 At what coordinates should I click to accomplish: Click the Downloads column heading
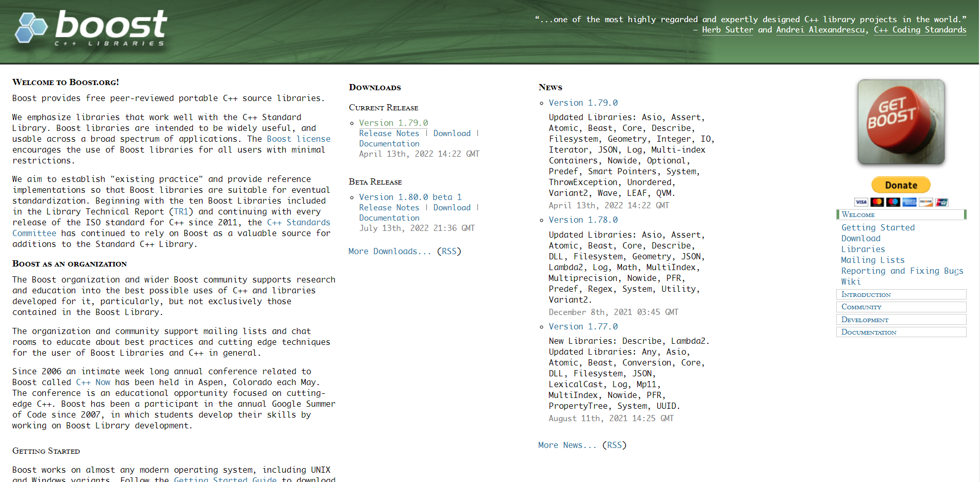point(375,87)
